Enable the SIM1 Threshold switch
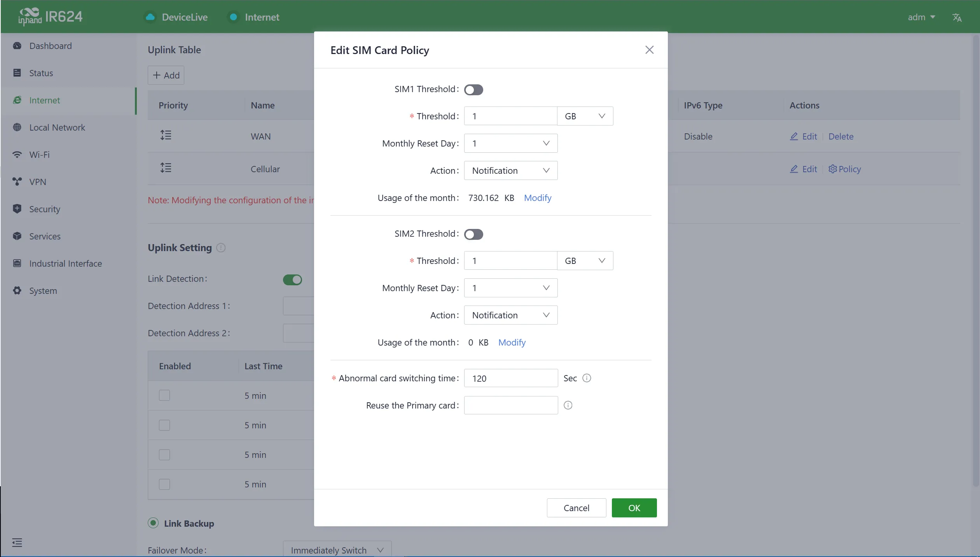Viewport: 980px width, 557px height. coord(473,90)
